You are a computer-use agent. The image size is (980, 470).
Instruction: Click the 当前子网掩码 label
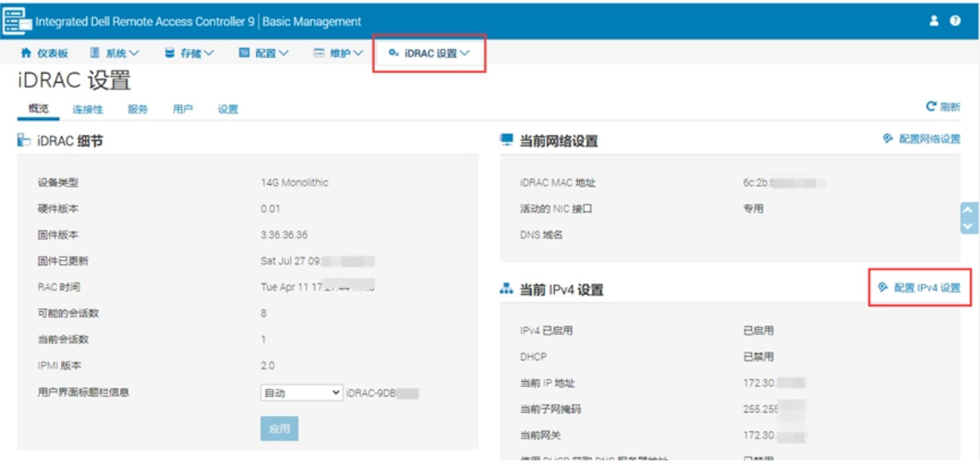click(551, 409)
